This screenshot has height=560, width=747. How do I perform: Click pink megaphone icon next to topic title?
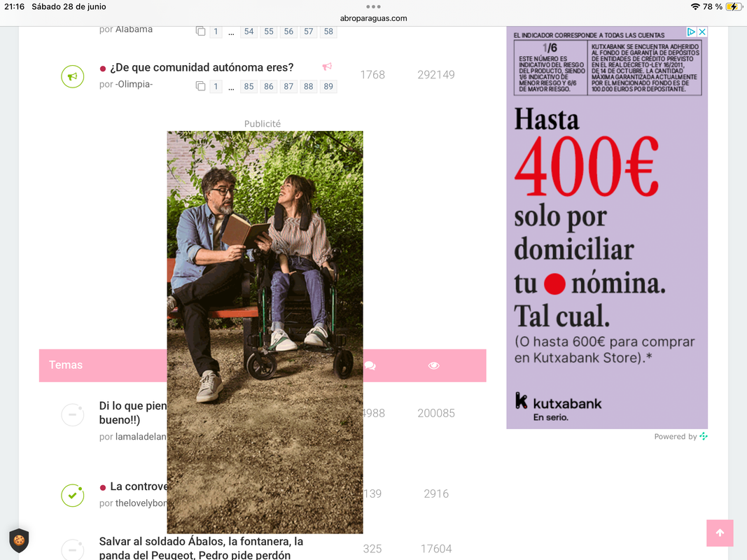tap(327, 66)
